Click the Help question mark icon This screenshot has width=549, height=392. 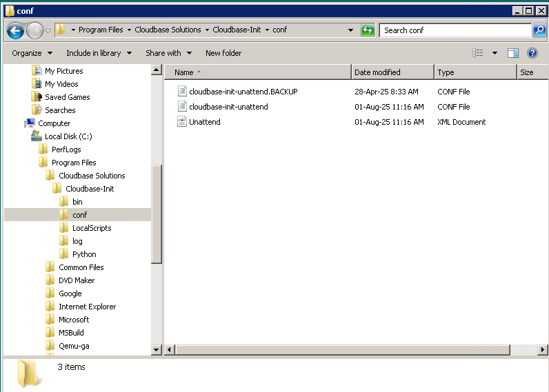point(532,53)
